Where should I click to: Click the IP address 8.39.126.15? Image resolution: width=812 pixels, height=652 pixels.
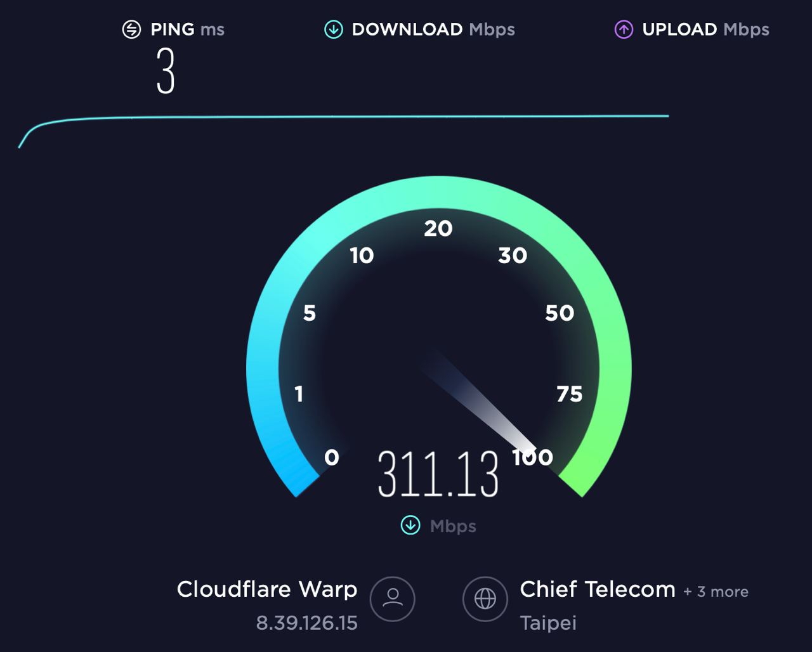pos(307,623)
